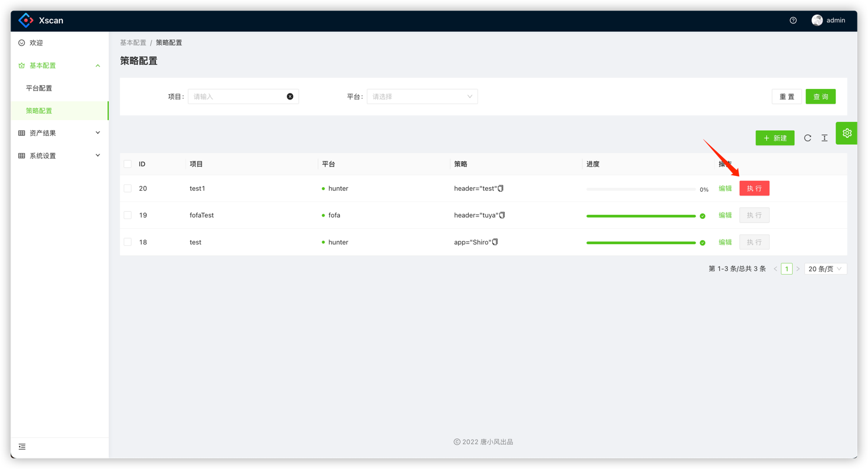
Task: Check the checkbox for the row with ID 20
Action: point(128,188)
